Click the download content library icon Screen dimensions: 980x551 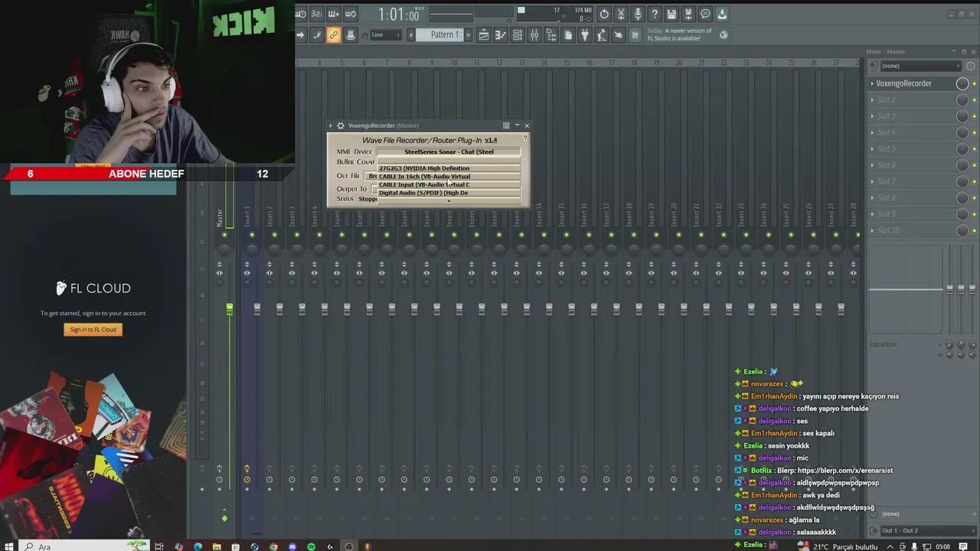722,14
